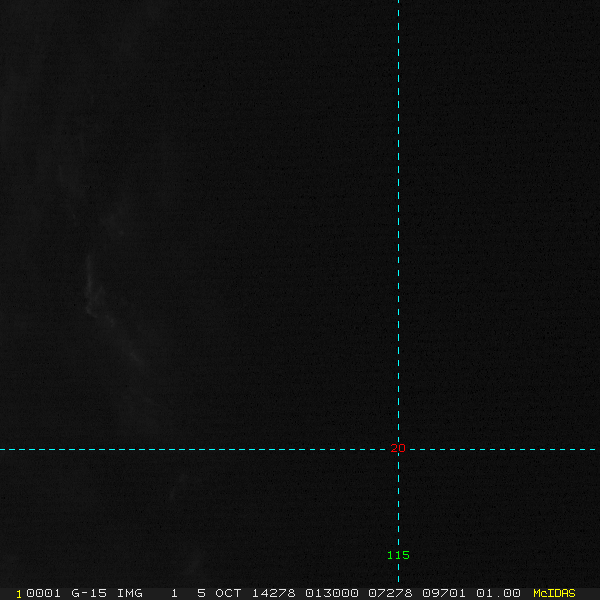This screenshot has width=600, height=600.
Task: Select the 07278 value in status line
Action: pos(390,593)
